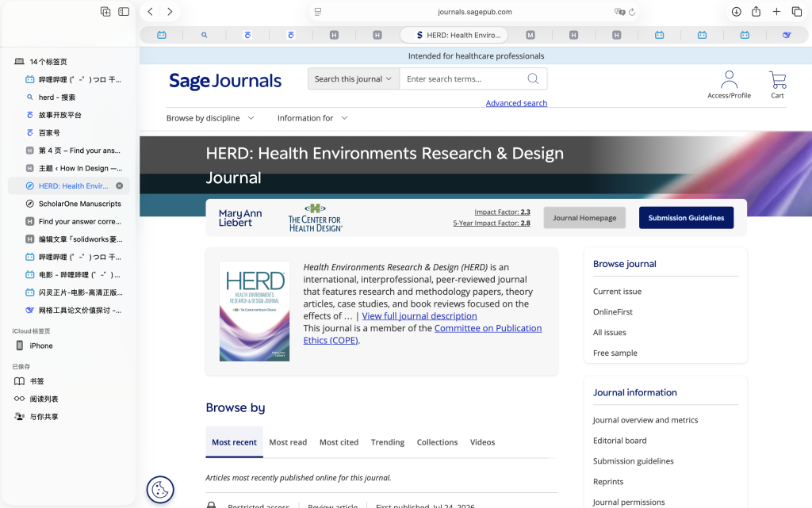This screenshot has height=508, width=812.
Task: Open the Share menu
Action: (x=756, y=11)
